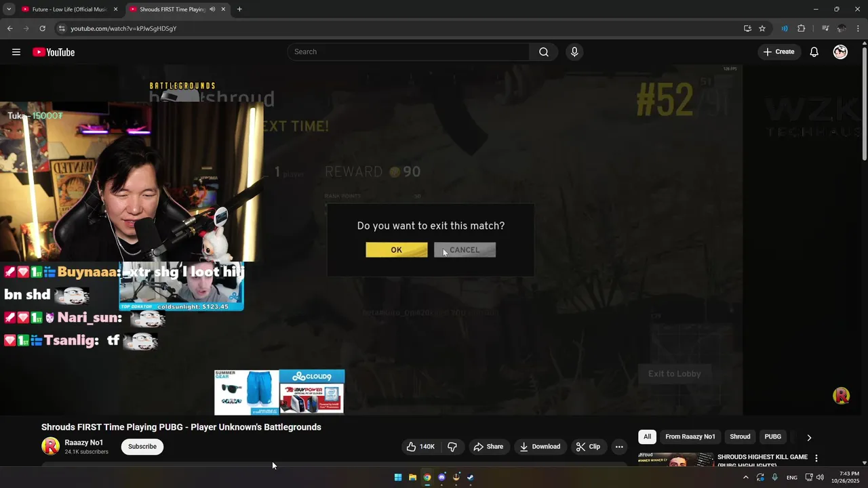Open Chrome profile avatar in toolbar

tap(842, 28)
